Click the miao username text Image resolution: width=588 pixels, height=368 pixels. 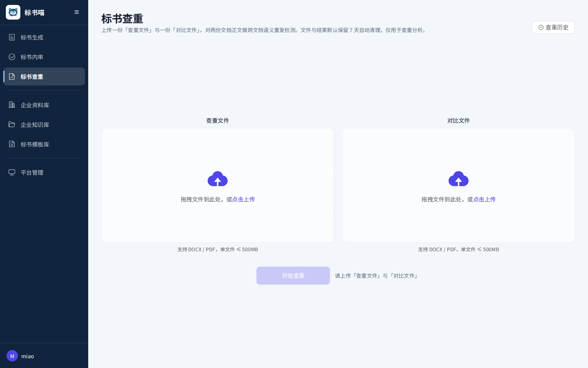(28, 356)
